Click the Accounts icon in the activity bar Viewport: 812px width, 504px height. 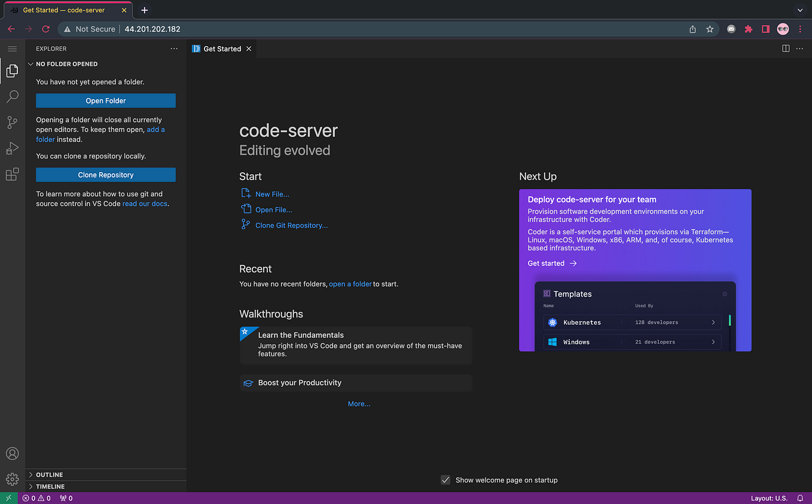(12, 453)
